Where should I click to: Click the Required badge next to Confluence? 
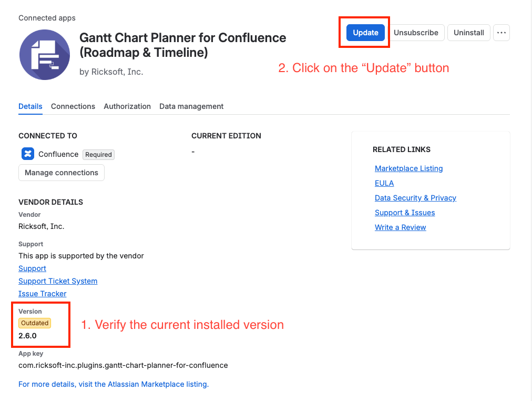coord(98,155)
